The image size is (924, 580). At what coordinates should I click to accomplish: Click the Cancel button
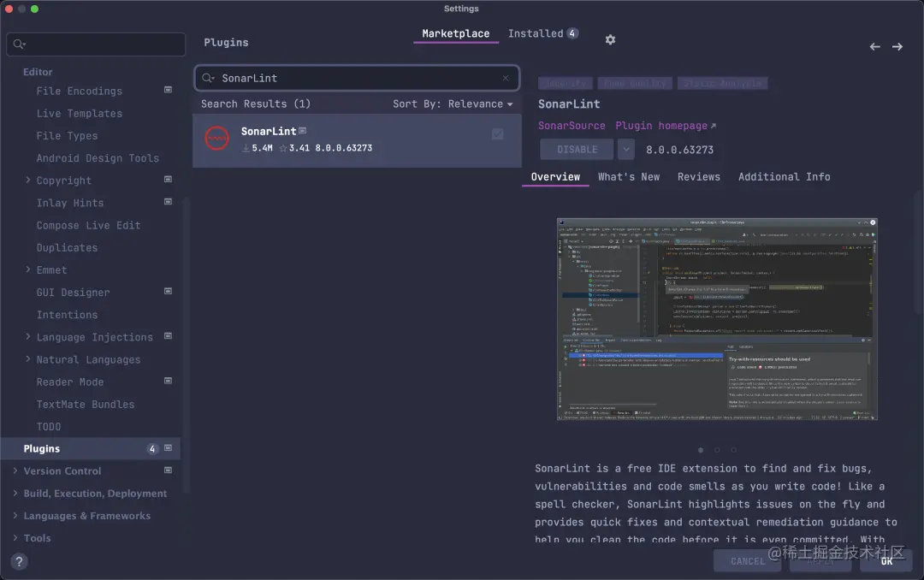pyautogui.click(x=747, y=561)
